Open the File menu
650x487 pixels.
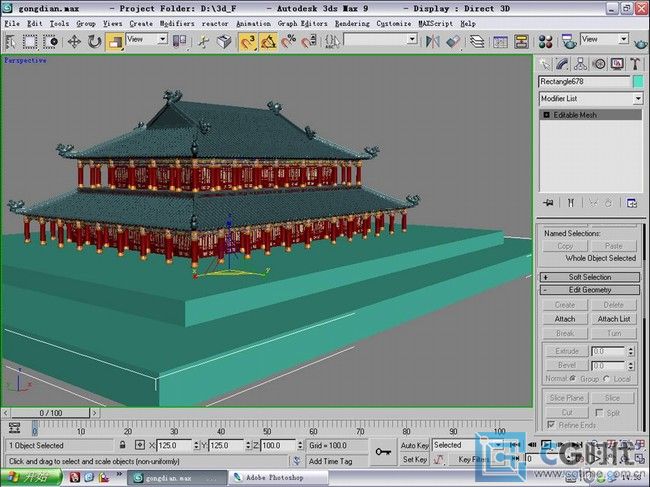coord(12,24)
